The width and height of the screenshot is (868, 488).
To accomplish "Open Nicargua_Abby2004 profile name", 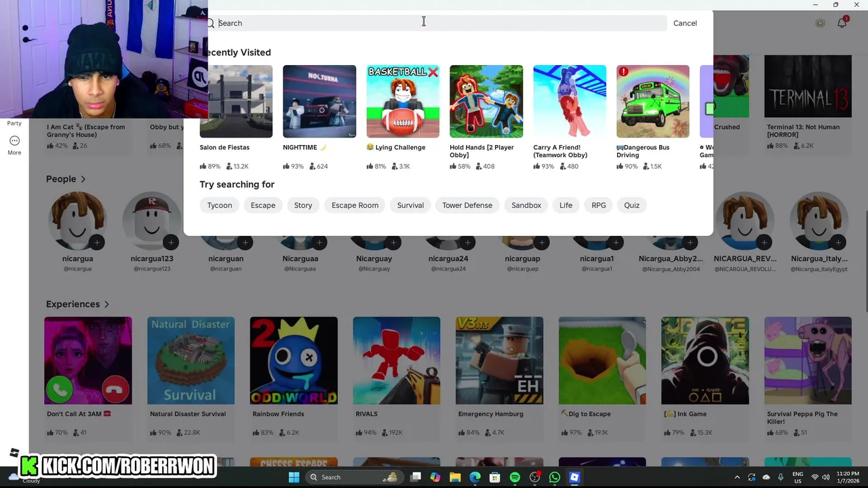I will [x=671, y=258].
